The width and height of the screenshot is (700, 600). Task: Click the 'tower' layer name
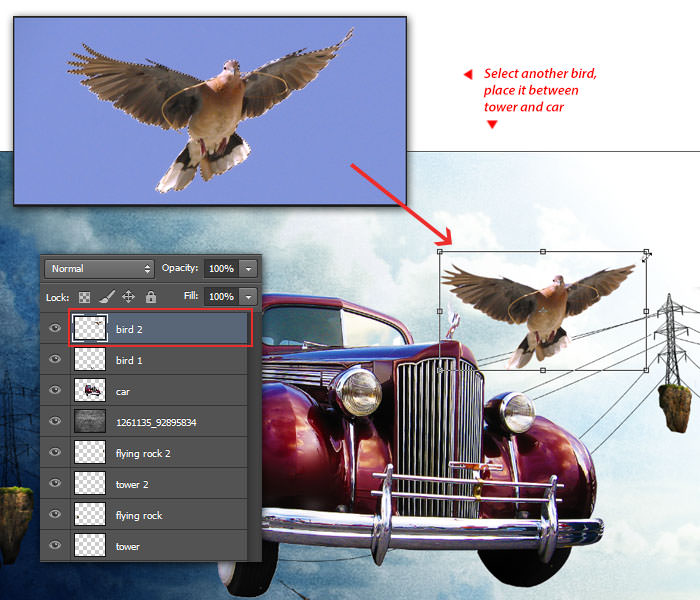coord(128,546)
